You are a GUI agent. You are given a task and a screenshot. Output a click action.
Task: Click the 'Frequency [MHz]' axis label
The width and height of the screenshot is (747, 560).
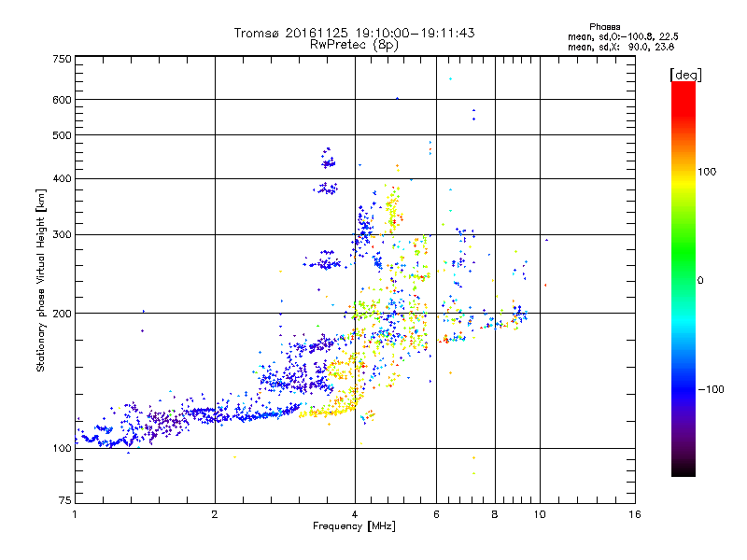(354, 526)
